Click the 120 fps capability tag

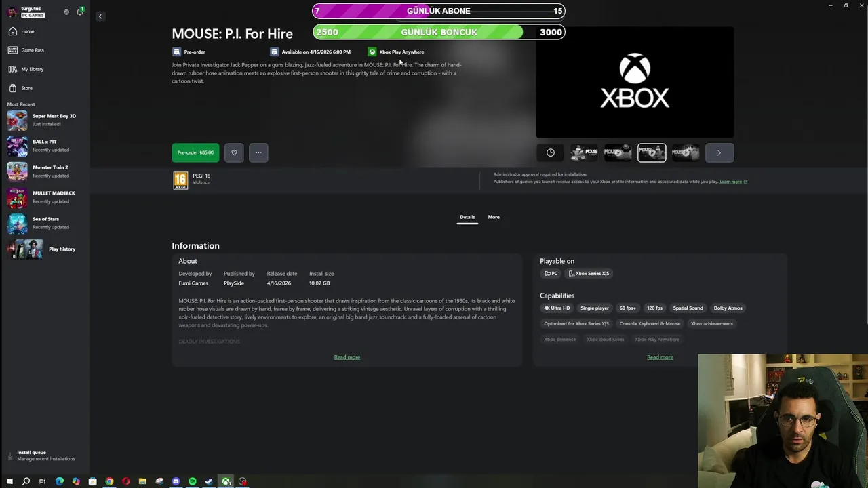[654, 308]
